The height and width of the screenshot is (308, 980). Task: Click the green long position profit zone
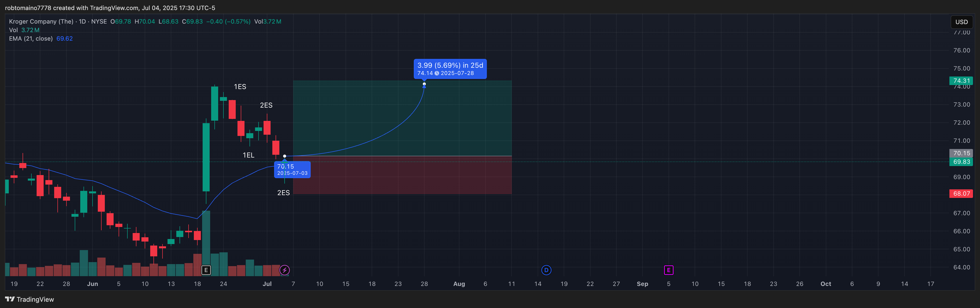402,118
